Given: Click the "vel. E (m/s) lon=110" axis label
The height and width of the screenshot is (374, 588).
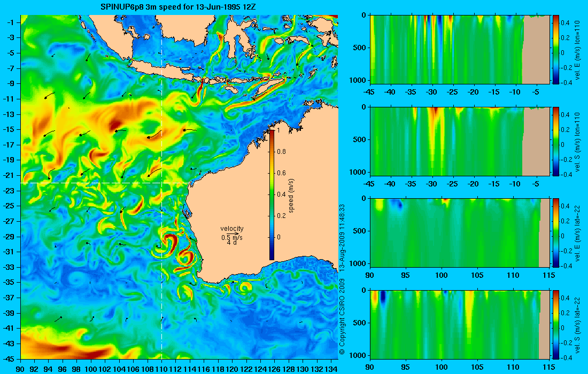Looking at the screenshot, I should [x=578, y=50].
